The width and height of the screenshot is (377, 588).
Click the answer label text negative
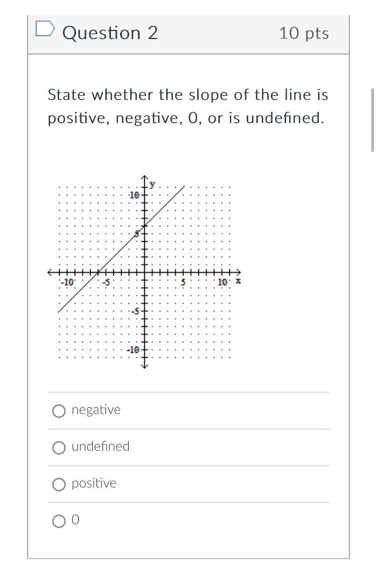[96, 410]
